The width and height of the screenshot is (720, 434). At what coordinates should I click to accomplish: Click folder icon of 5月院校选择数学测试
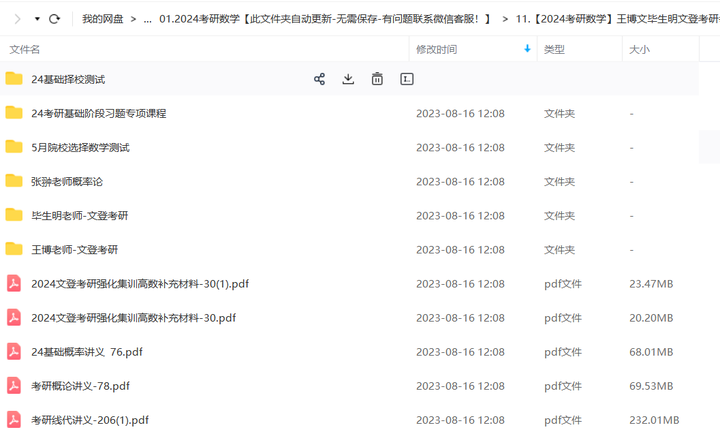point(14,147)
